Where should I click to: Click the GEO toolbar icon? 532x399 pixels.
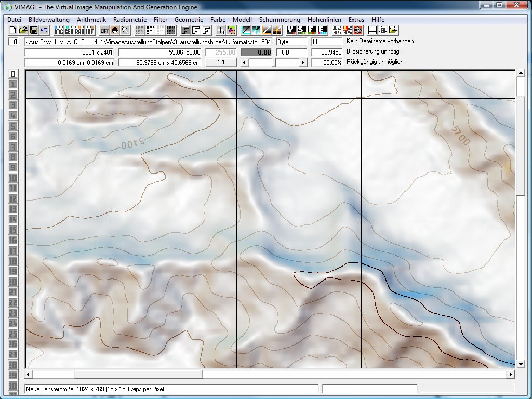point(69,30)
